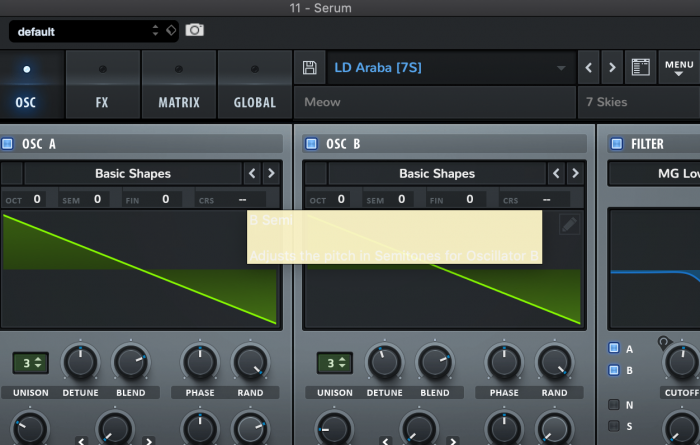Click empty square button left of OSC B wavetable name
700x445 pixels.
316,173
